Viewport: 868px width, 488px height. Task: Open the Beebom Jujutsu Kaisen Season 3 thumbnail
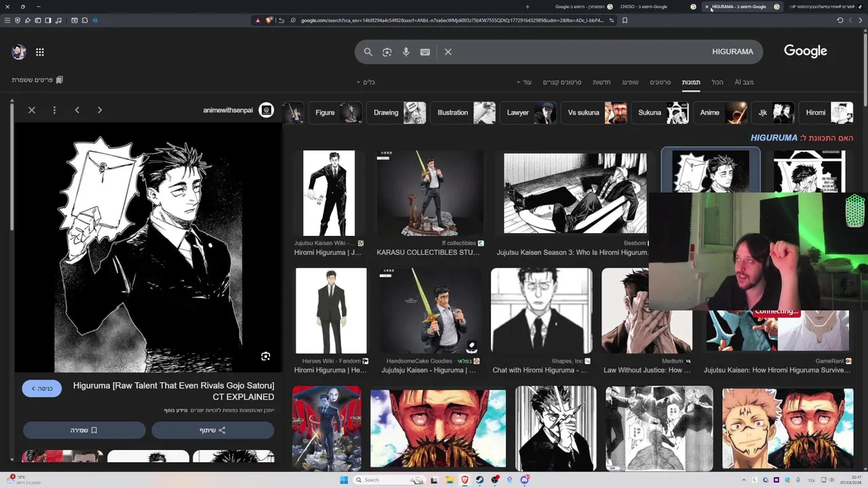(x=575, y=193)
